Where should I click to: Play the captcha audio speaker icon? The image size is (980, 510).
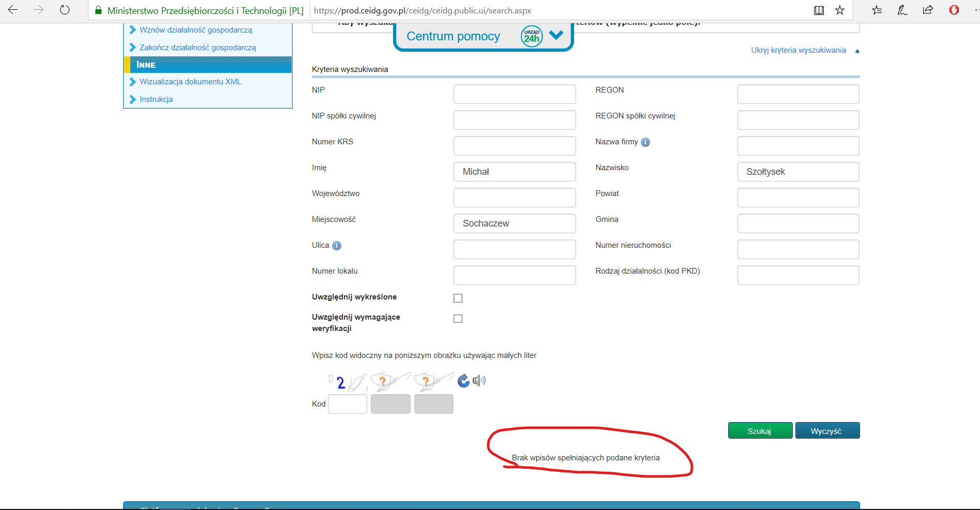pos(479,381)
